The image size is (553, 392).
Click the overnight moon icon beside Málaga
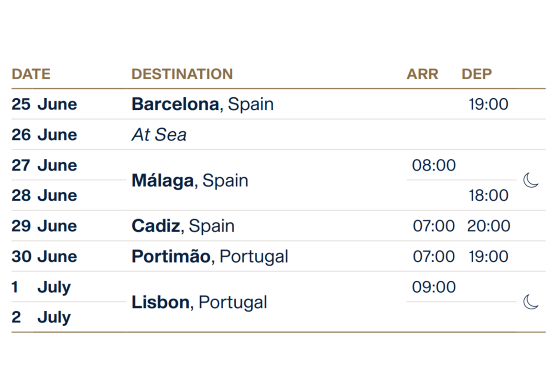click(x=531, y=180)
